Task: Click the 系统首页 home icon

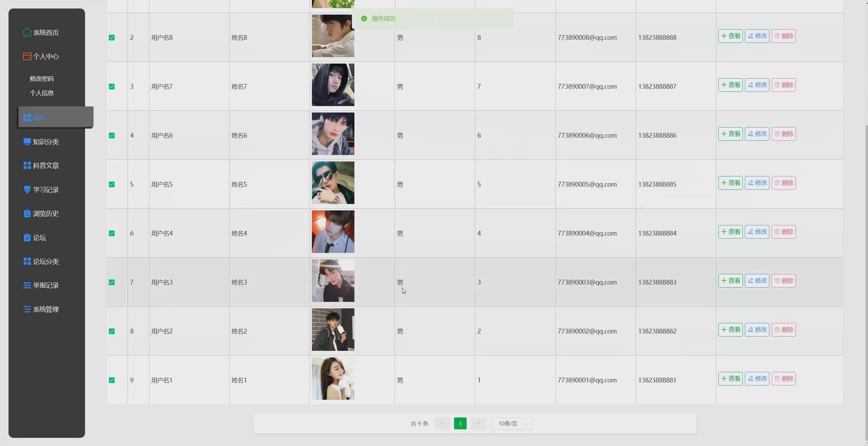Action: [27, 32]
